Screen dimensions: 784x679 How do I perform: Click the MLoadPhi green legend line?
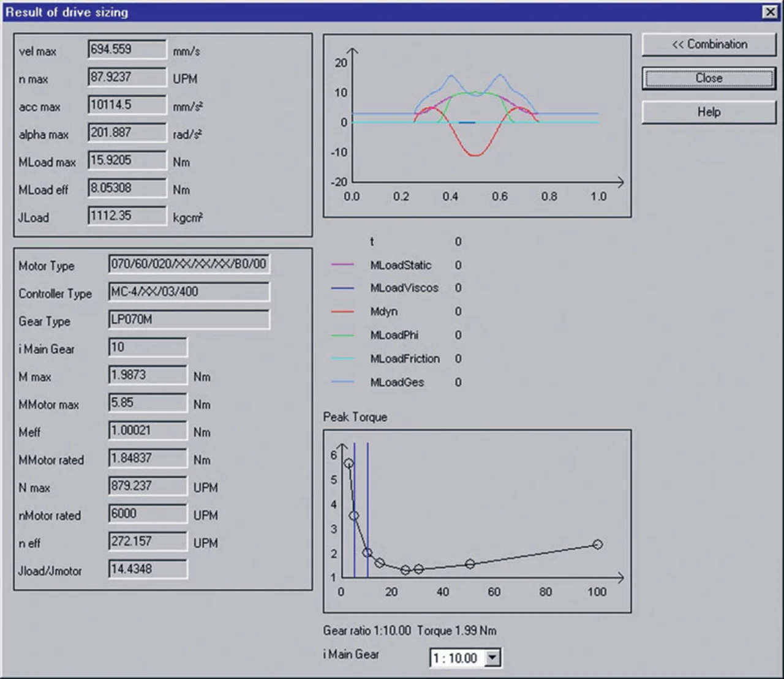(342, 335)
